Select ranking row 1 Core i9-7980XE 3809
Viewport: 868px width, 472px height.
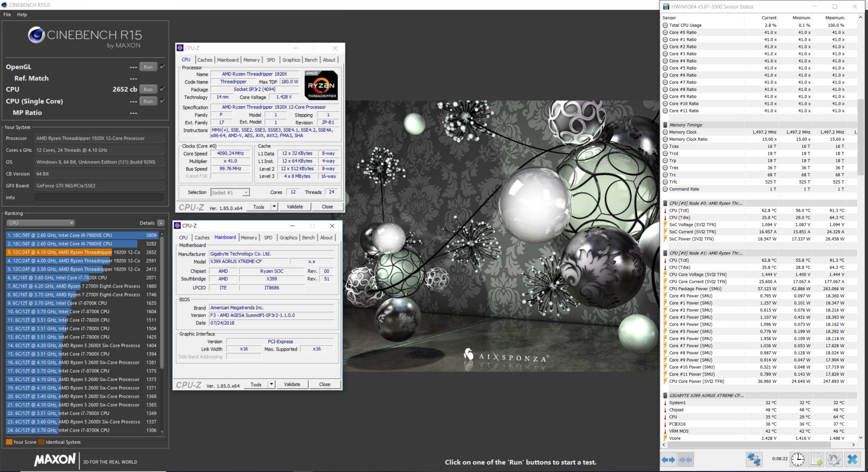click(82, 235)
